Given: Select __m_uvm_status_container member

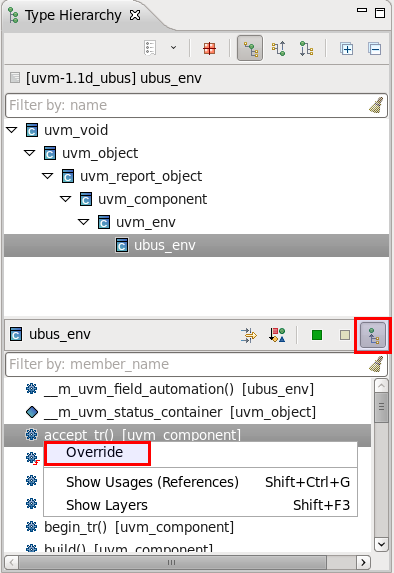Looking at the screenshot, I should (x=180, y=412).
